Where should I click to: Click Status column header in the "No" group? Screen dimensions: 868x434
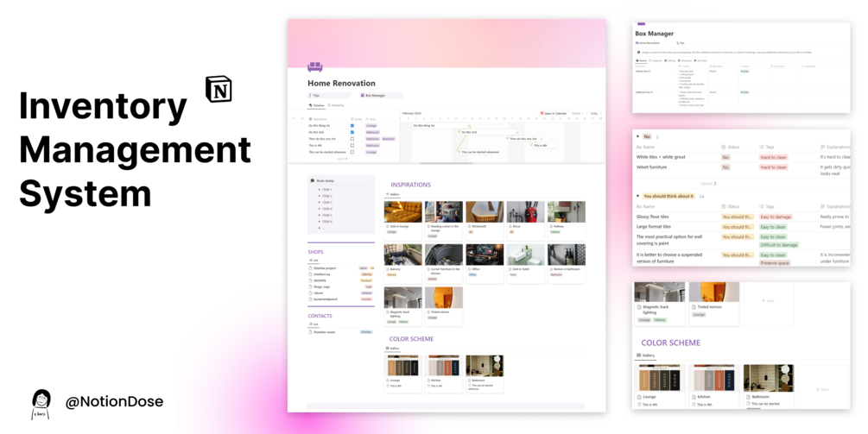(731, 147)
